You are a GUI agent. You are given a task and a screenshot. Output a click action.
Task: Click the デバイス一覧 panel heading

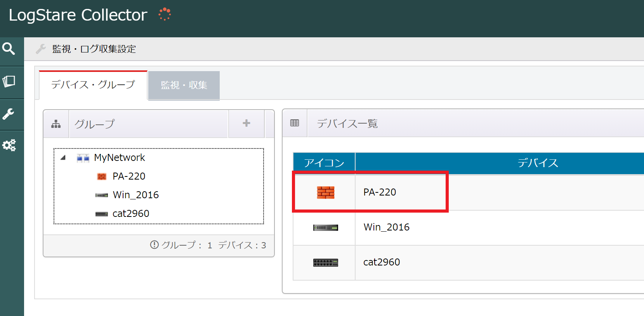(347, 124)
